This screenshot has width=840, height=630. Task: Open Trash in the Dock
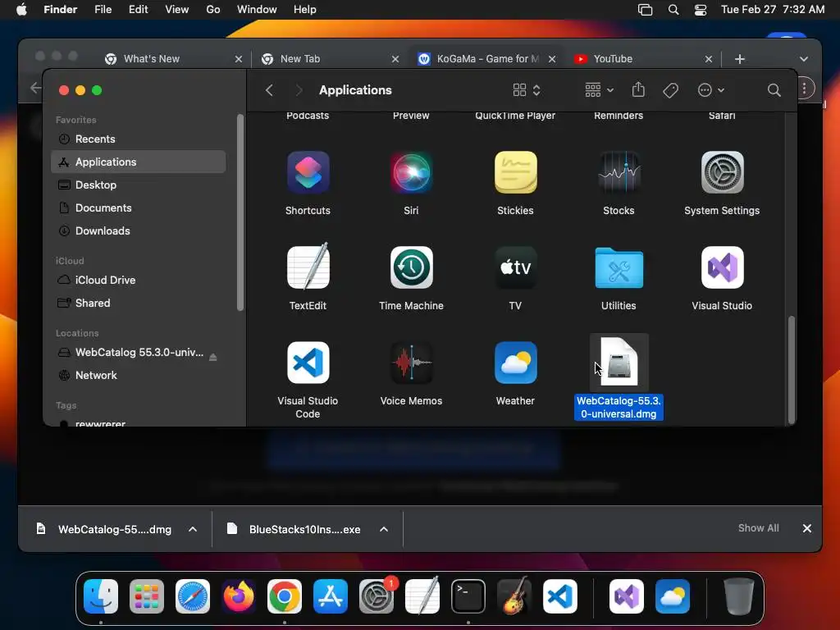click(x=739, y=596)
